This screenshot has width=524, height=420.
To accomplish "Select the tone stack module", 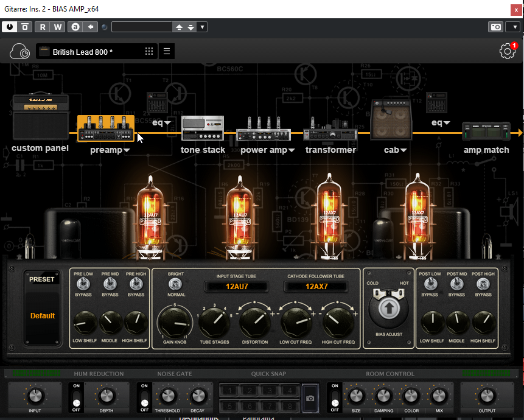I will [203, 129].
